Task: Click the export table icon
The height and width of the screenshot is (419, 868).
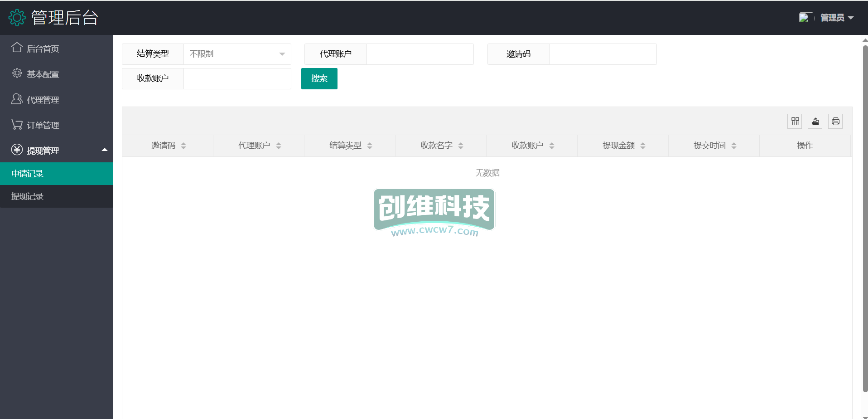Action: click(815, 121)
